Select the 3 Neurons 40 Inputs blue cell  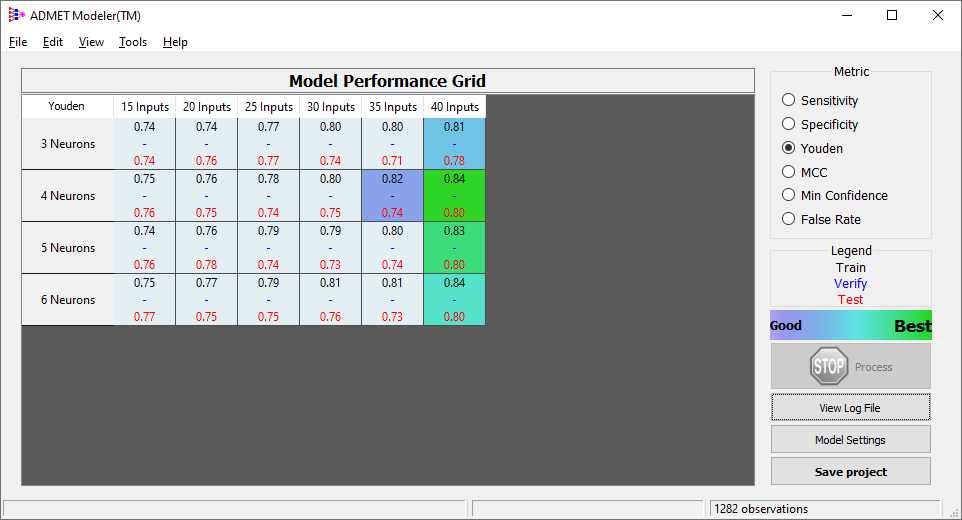pyautogui.click(x=454, y=143)
